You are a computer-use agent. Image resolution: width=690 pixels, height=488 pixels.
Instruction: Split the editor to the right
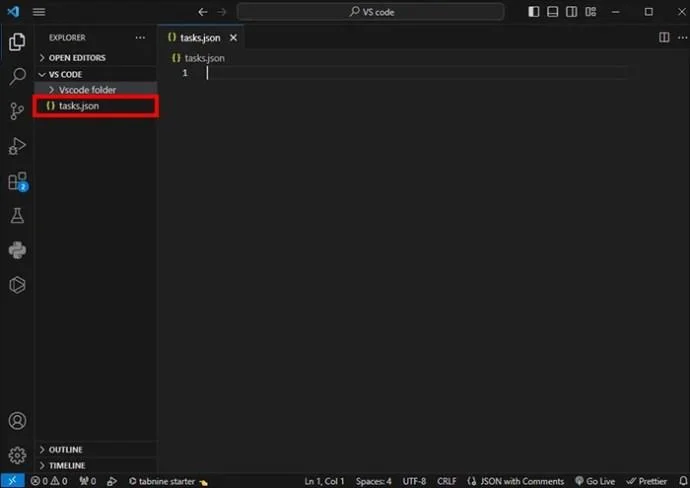(664, 37)
